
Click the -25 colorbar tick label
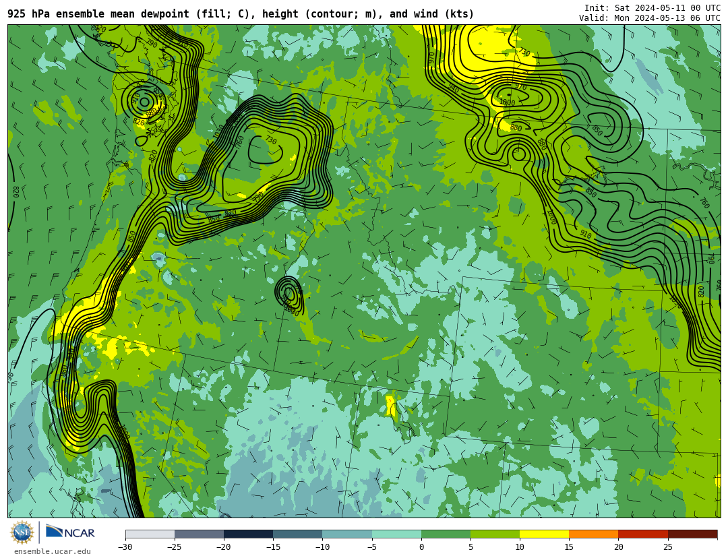175,547
